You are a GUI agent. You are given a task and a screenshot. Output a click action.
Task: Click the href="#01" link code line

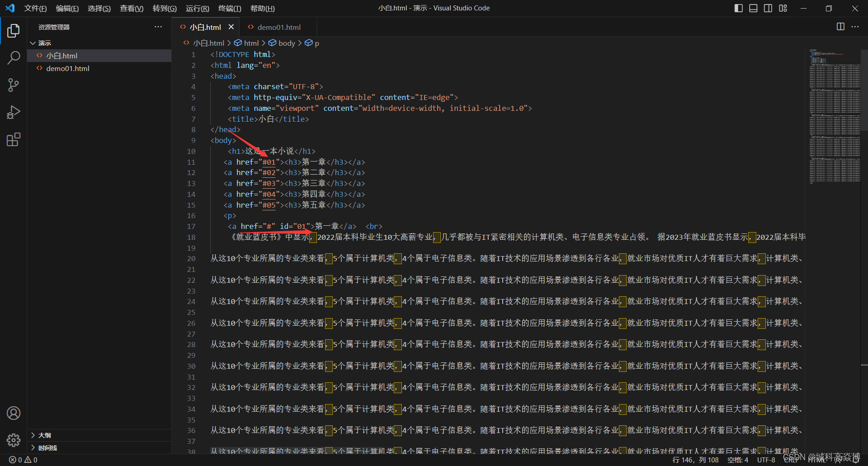pos(294,162)
